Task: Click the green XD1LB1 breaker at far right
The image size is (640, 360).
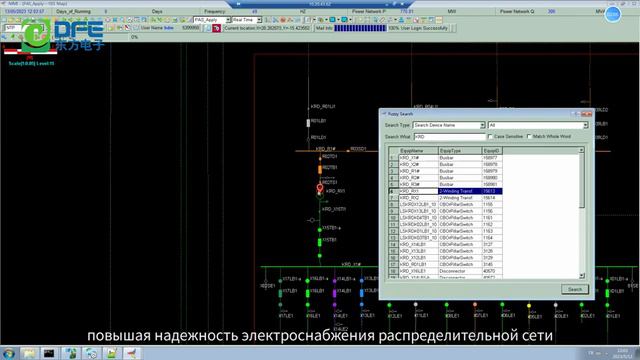Action: (x=607, y=293)
